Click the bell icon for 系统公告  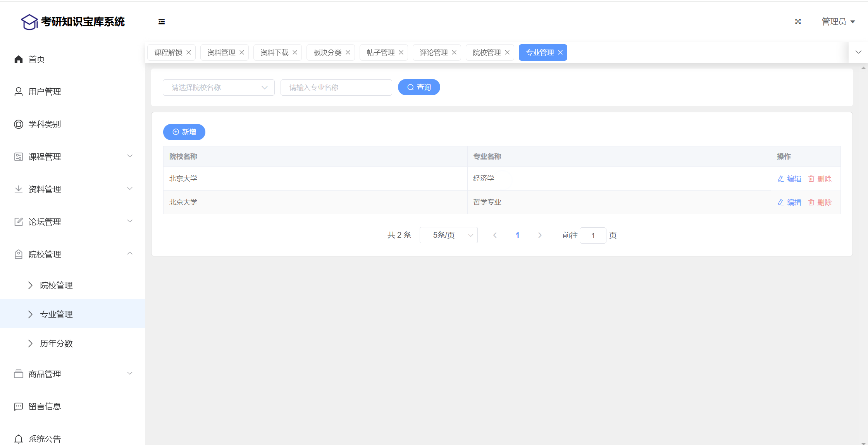click(x=19, y=439)
